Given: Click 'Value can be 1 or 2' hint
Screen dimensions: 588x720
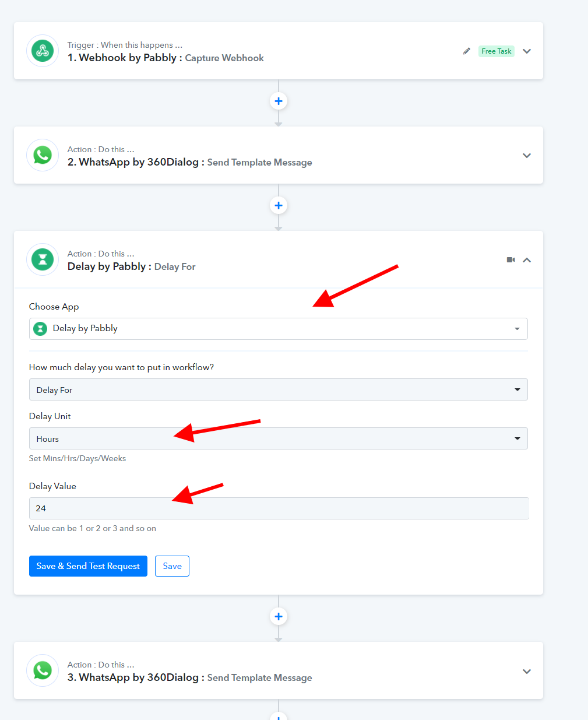Looking at the screenshot, I should tap(93, 528).
